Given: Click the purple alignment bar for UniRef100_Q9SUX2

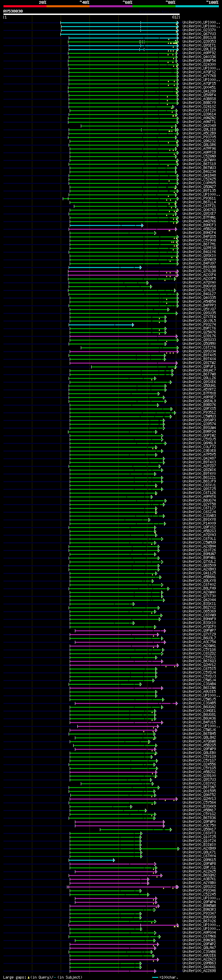Looking at the screenshot, I should pos(123,887).
